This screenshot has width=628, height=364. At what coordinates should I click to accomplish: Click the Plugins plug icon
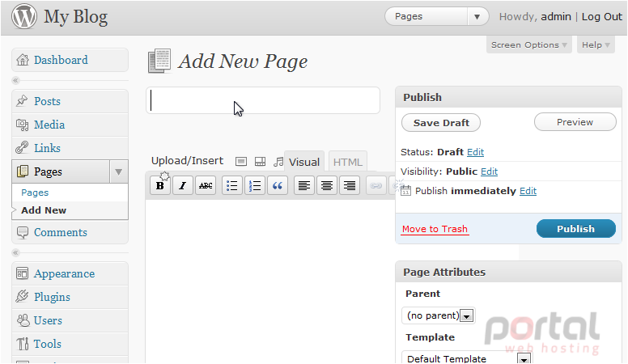pyautogui.click(x=22, y=297)
